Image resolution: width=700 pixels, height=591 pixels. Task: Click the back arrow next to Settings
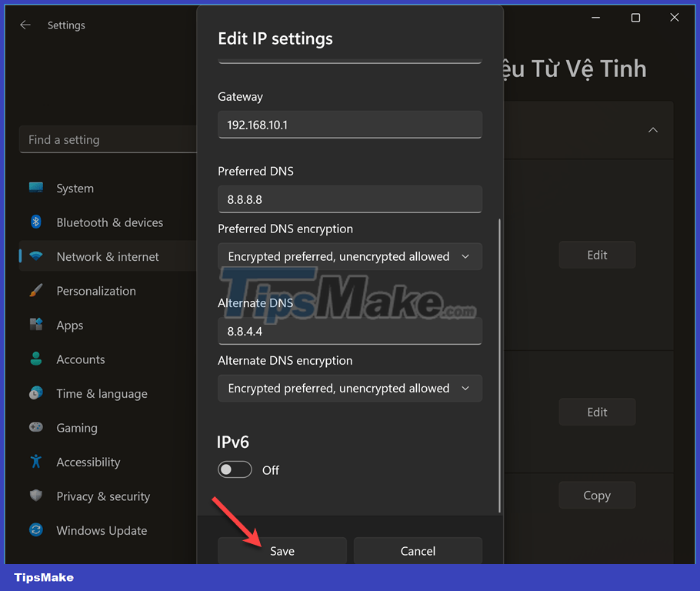tap(25, 25)
